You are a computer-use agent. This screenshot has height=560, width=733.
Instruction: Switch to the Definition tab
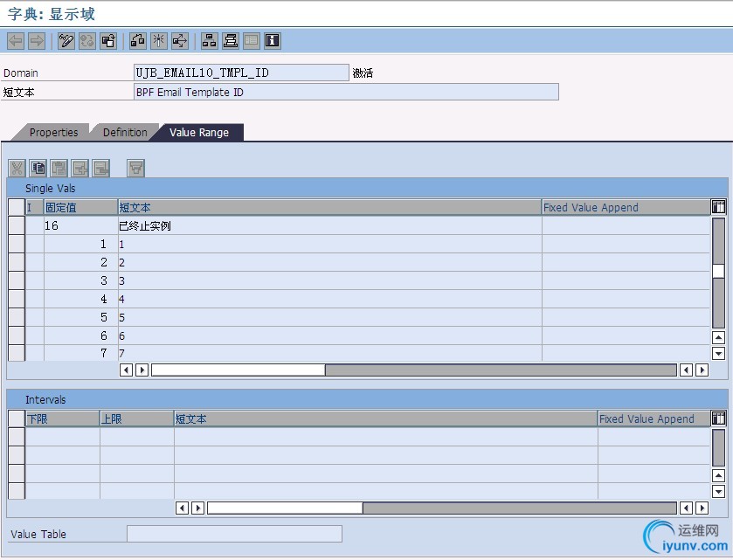[125, 132]
